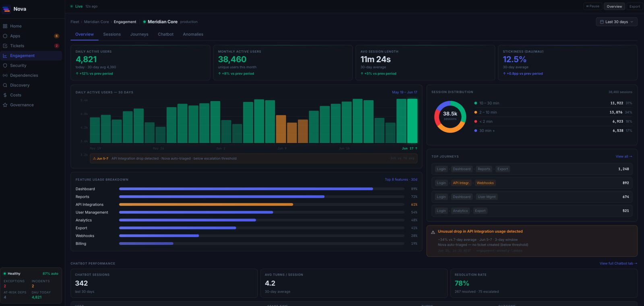Click the warning icon in anomaly alert card
The height and width of the screenshot is (306, 644).
(433, 232)
